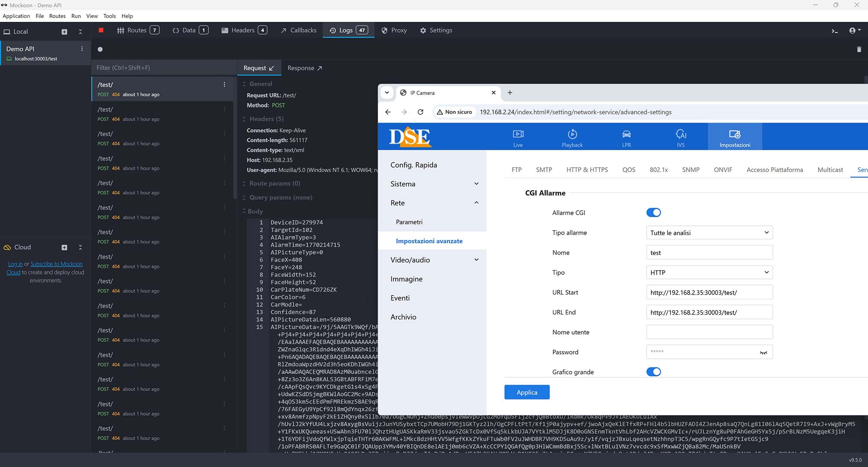Click the trash icon to clear logs

[858, 50]
